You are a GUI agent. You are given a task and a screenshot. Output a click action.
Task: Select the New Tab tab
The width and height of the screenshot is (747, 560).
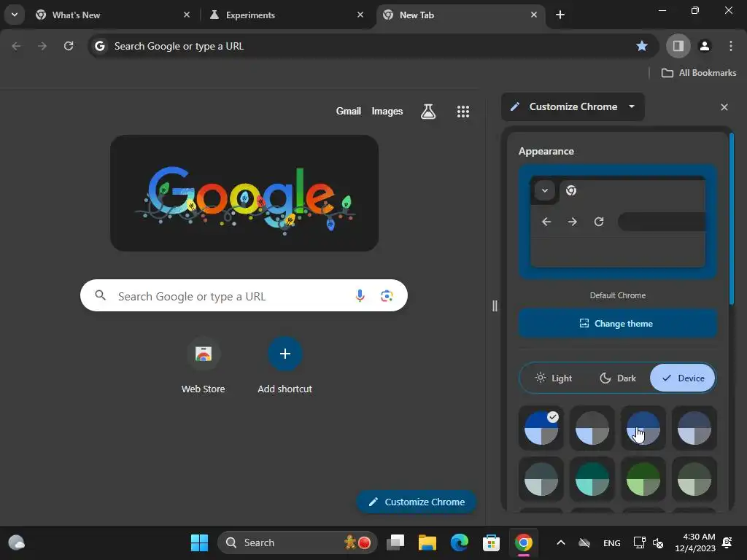point(461,15)
